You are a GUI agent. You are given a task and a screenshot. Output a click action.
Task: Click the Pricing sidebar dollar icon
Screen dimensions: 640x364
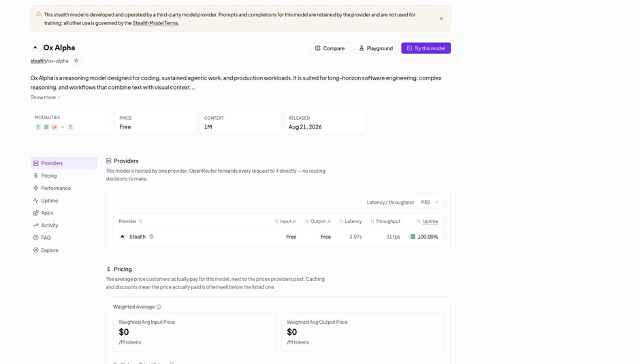(36, 176)
